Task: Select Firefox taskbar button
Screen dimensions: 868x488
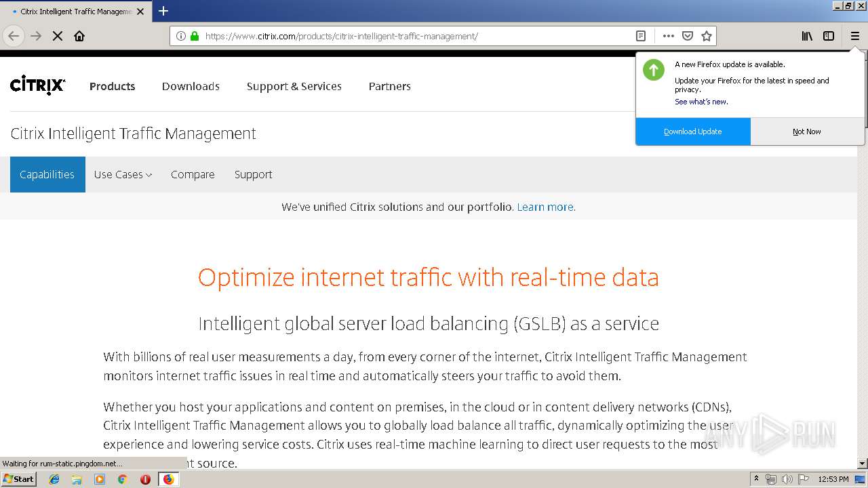Action: [x=168, y=479]
